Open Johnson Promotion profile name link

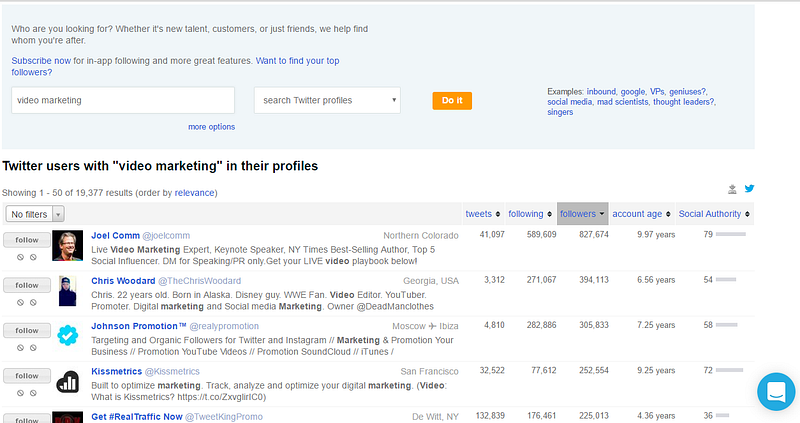(x=138, y=326)
